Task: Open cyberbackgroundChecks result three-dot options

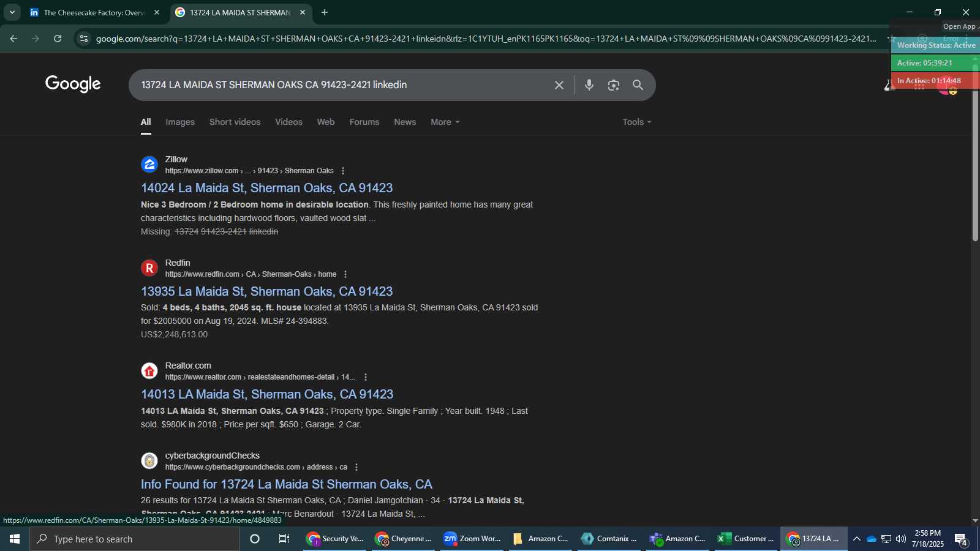Action: coord(356,467)
